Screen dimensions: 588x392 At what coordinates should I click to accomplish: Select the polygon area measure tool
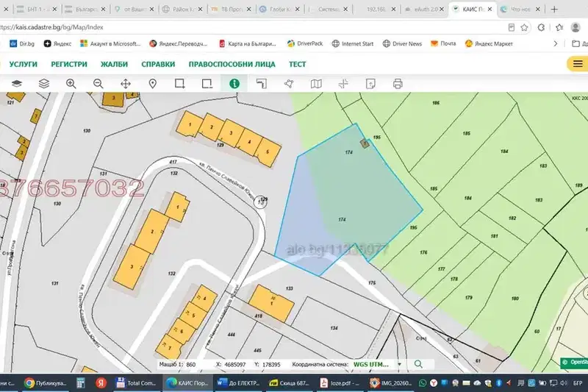click(289, 83)
